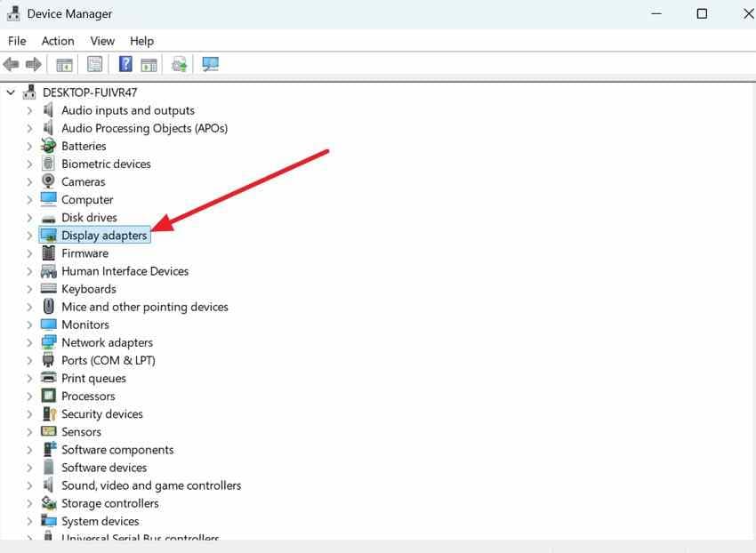Select the Processors label

coord(88,396)
